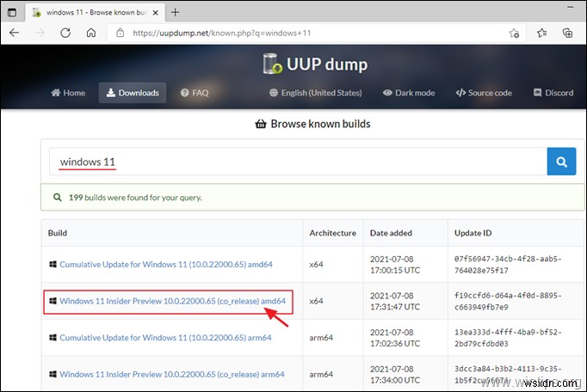
Task: Open the browser favorites list icon
Action: click(x=541, y=33)
